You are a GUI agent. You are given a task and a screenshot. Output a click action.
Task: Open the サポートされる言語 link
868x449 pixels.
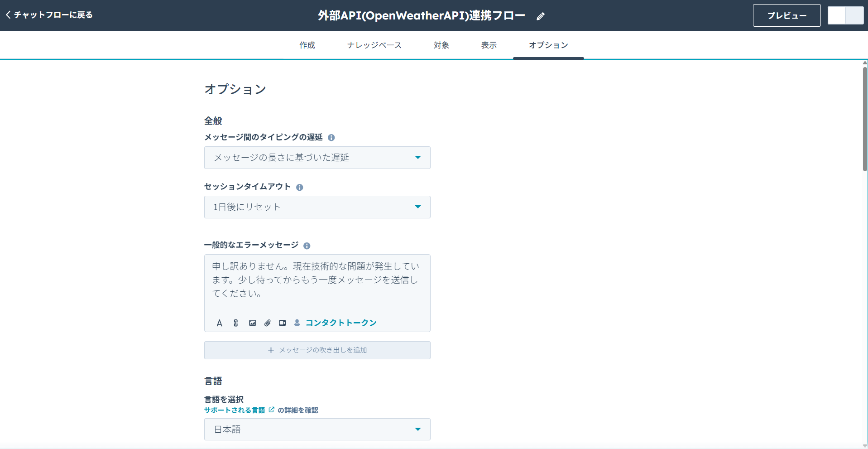[235, 410]
